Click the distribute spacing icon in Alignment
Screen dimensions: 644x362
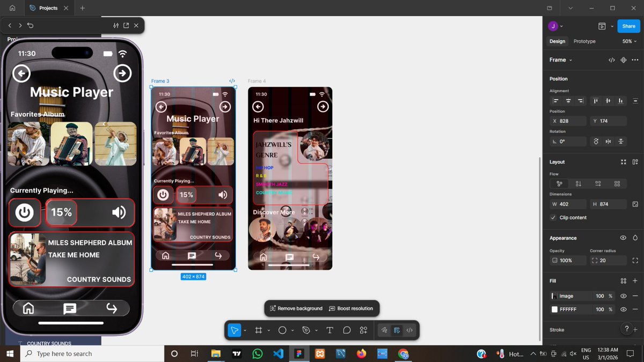(635, 101)
